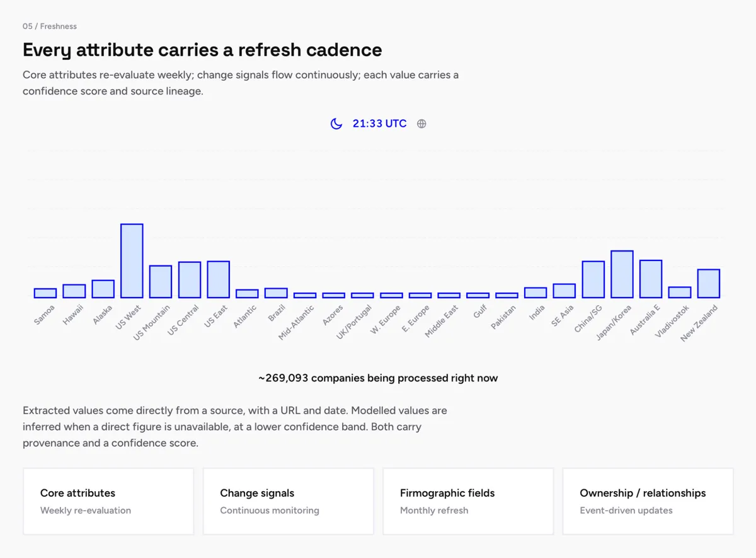Viewport: 756px width, 558px height.
Task: Click the Gulf axis label
Action: (481, 311)
